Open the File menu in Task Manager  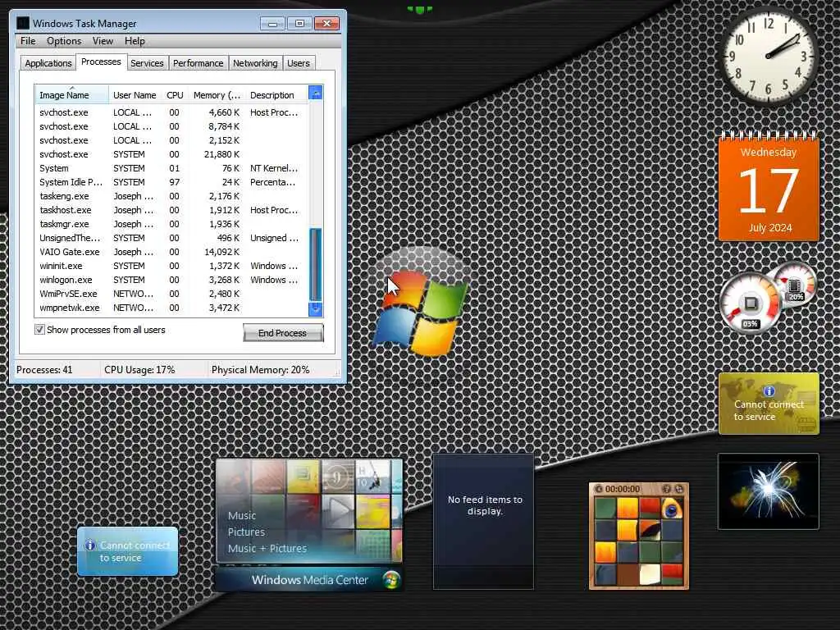tap(28, 41)
